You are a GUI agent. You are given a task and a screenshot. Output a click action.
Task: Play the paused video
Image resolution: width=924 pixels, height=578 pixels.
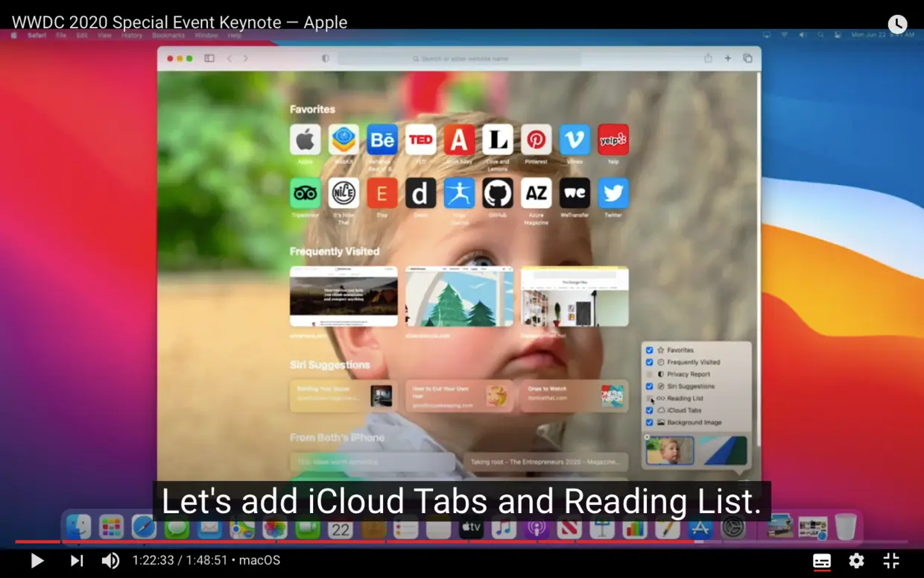click(37, 561)
